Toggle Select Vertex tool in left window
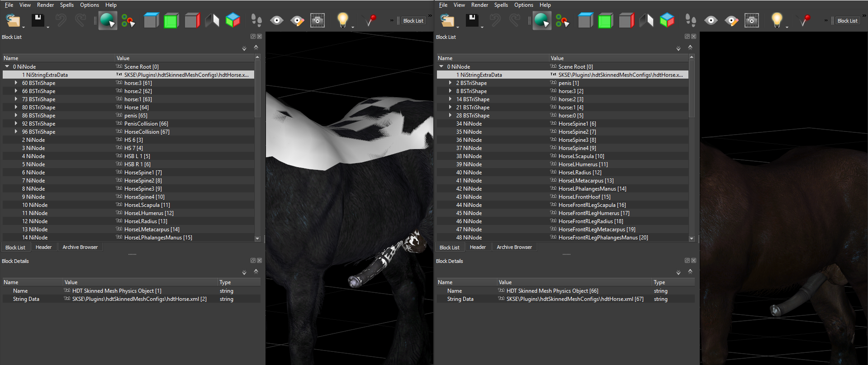This screenshot has width=868, height=365. tap(128, 20)
